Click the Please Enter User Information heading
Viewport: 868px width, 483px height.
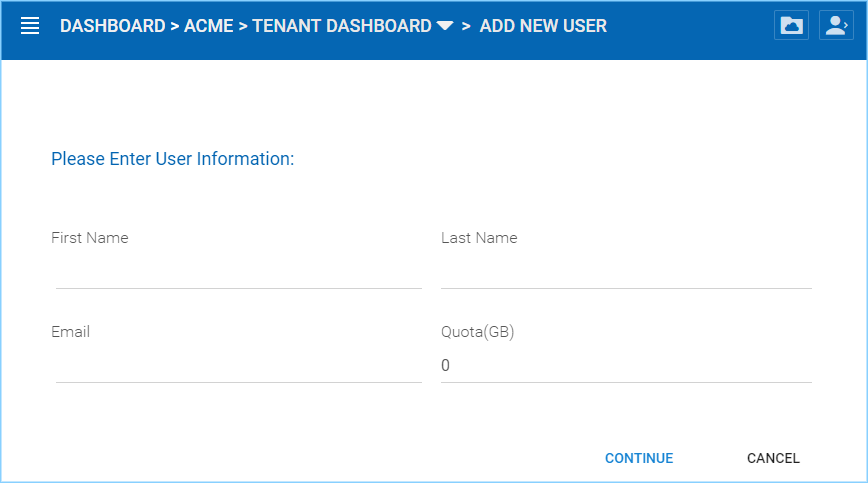(173, 159)
